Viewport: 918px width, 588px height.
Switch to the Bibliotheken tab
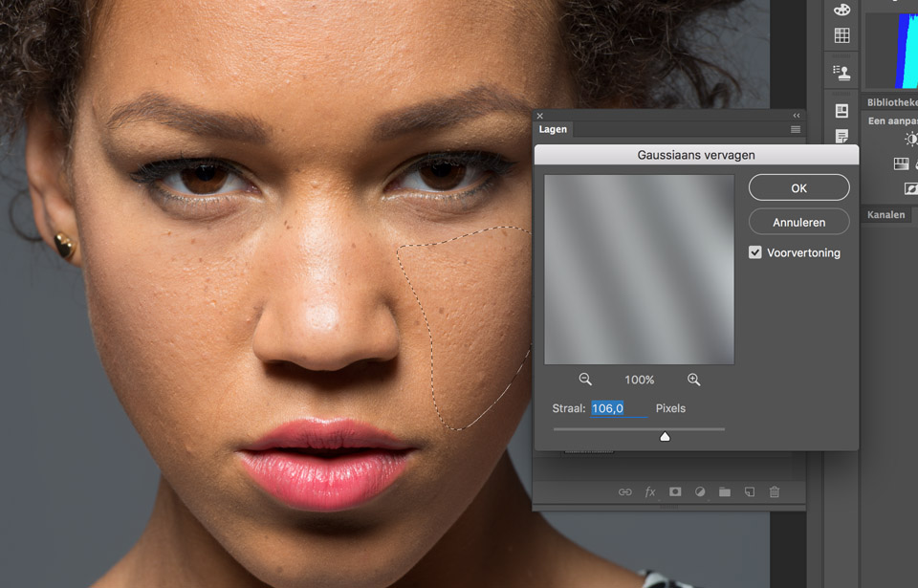coord(891,102)
